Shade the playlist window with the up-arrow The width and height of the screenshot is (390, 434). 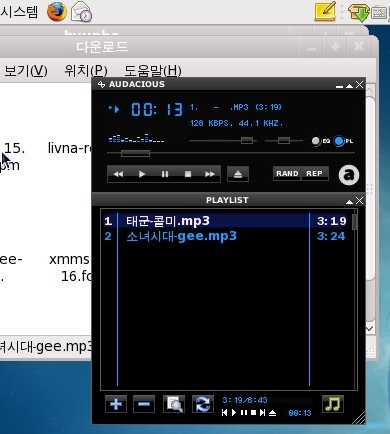point(349,201)
